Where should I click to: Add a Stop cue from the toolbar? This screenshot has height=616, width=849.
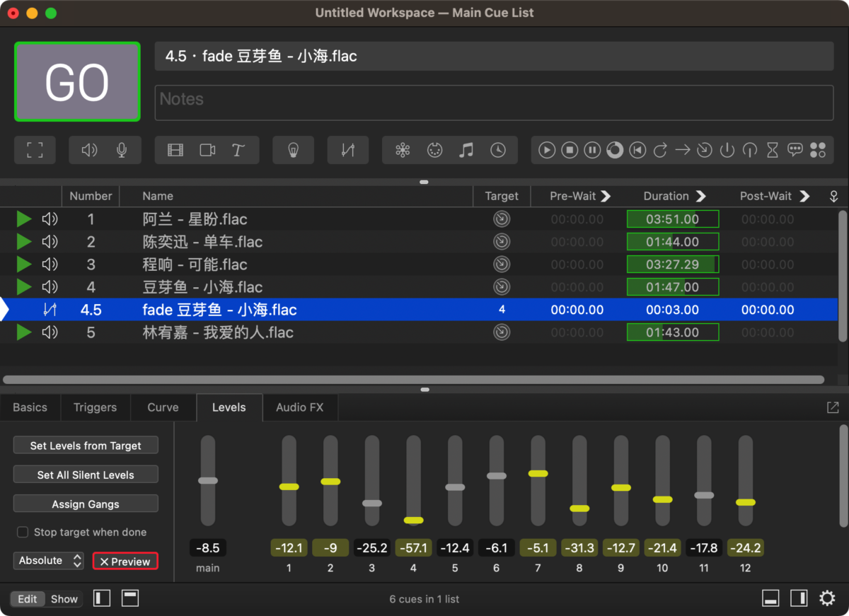[x=570, y=150]
